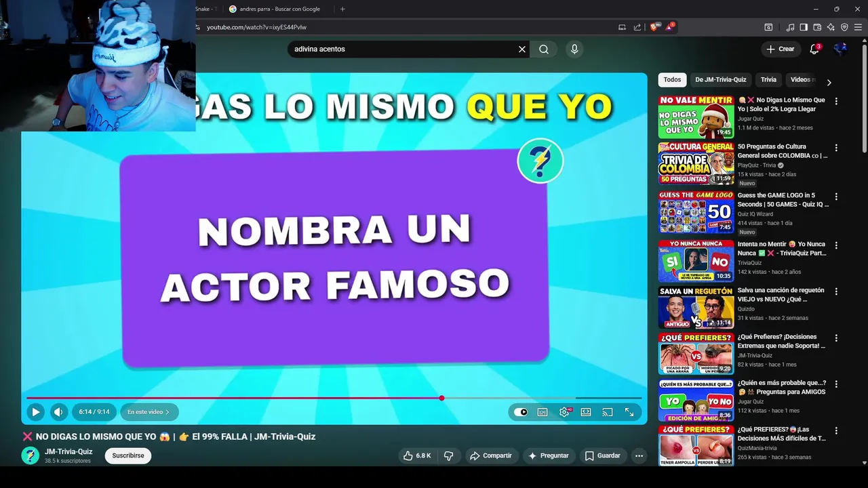Subscribe to JM-Trivia-Quiz with Suscribirse

tap(128, 455)
